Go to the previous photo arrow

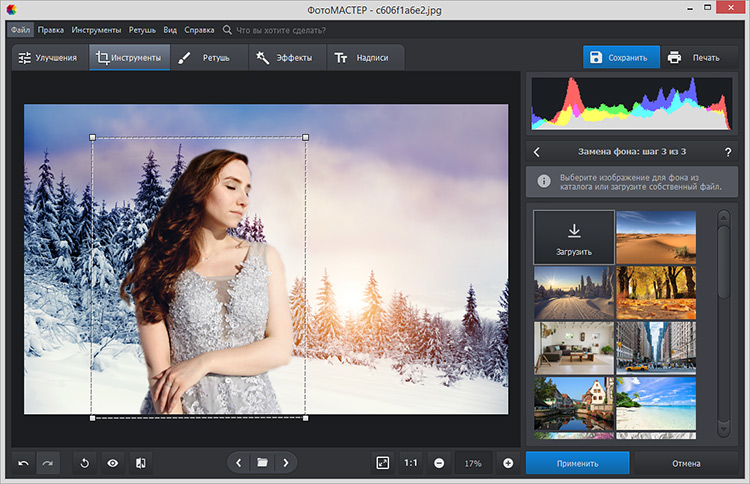(238, 463)
